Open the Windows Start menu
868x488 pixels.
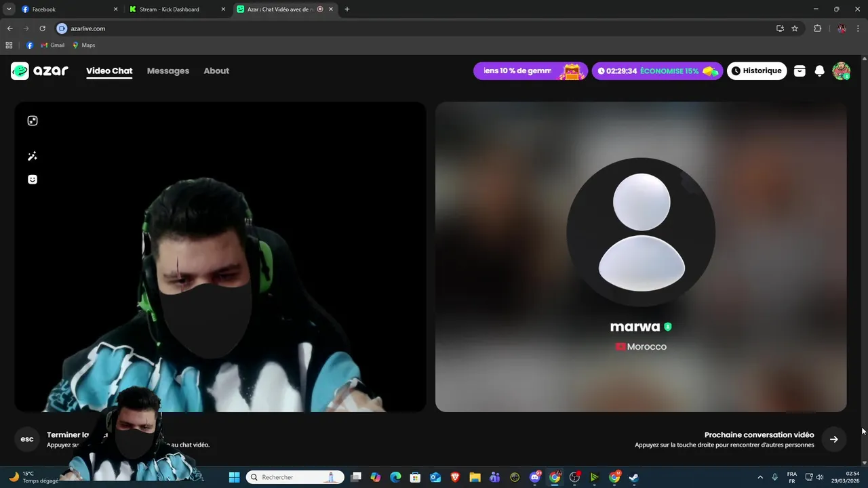point(234,477)
